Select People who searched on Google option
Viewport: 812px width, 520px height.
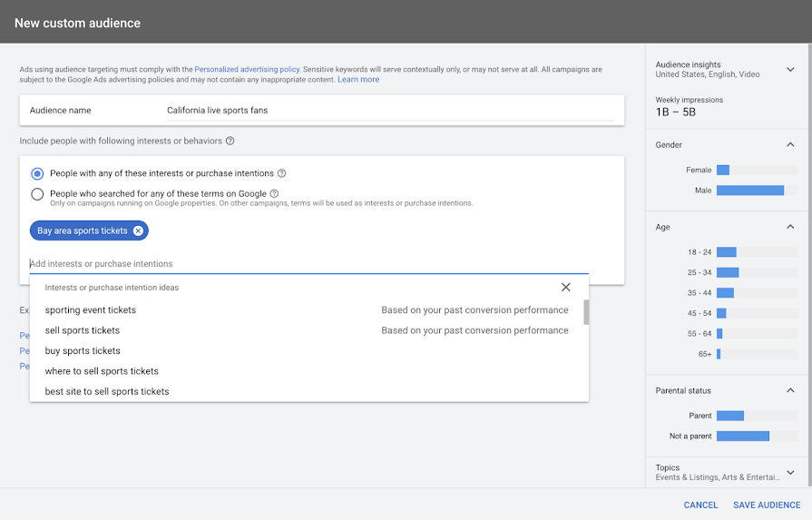pos(37,193)
